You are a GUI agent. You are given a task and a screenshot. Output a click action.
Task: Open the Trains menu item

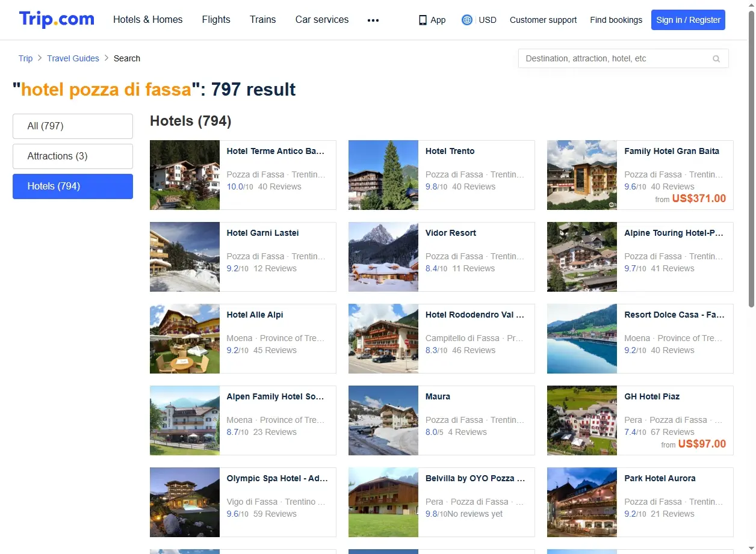(x=263, y=20)
